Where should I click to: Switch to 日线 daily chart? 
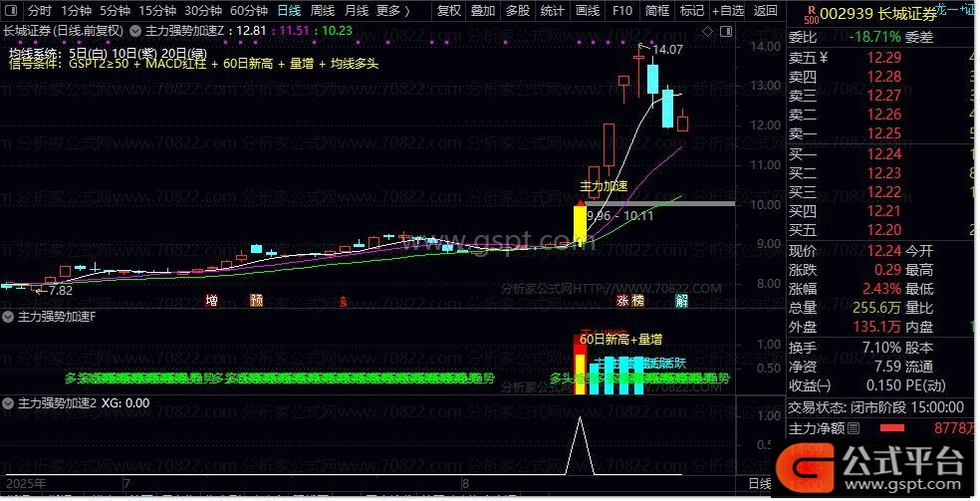point(289,11)
